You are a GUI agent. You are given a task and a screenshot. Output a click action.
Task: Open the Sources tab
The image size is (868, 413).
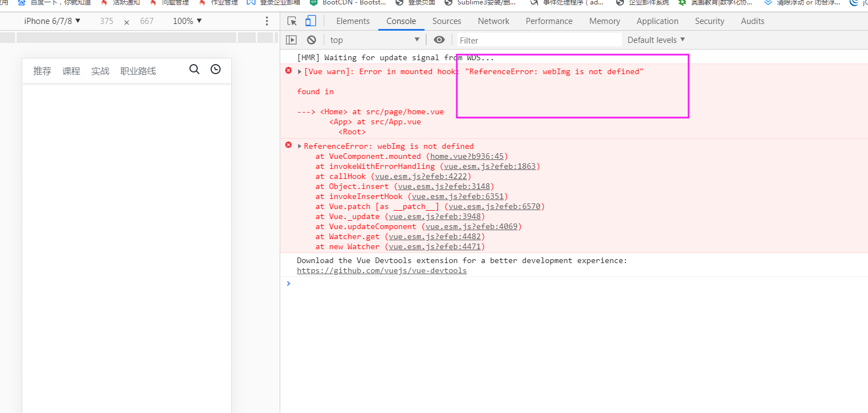(447, 21)
